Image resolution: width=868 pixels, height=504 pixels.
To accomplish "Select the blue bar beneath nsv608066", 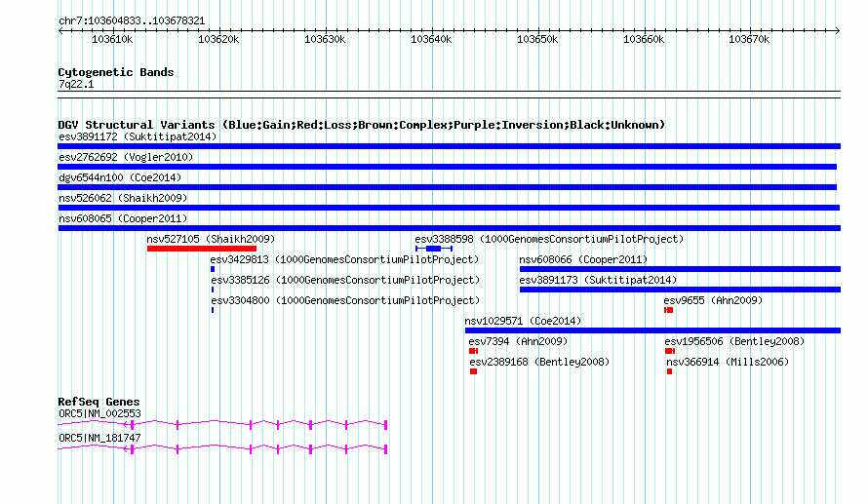I will (680, 269).
